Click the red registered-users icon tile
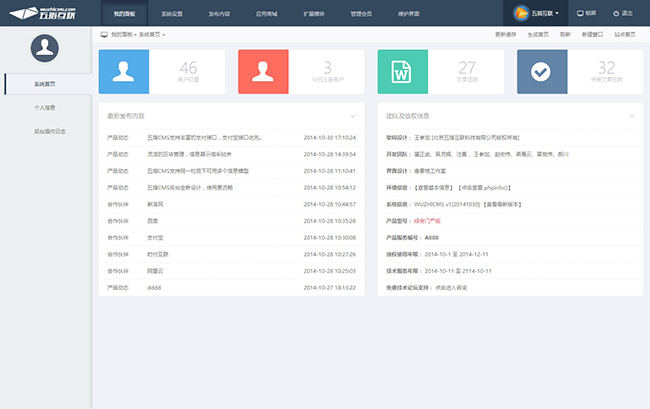This screenshot has height=409, width=650. (263, 71)
